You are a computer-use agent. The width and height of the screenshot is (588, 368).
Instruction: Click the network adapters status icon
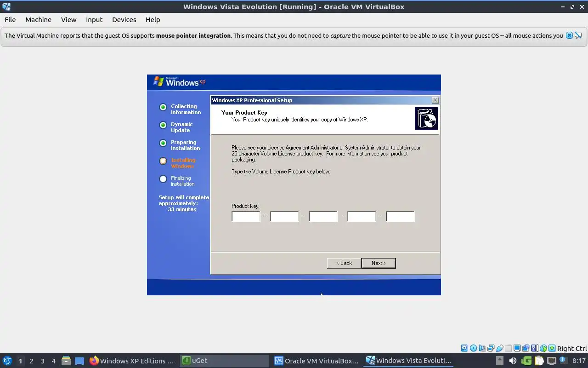(491, 348)
